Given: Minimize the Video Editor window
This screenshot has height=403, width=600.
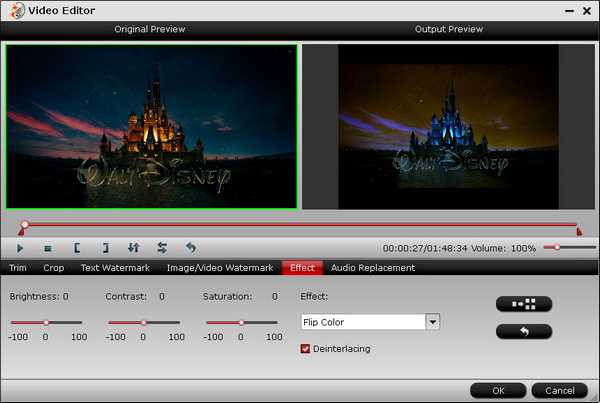Looking at the screenshot, I should (x=569, y=11).
